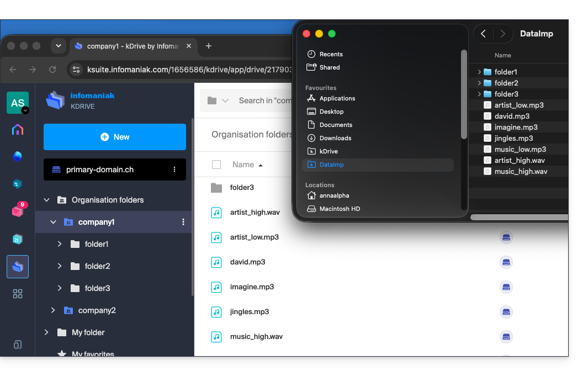The width and height of the screenshot is (588, 376).
Task: Expand company2 in the sidebar
Action: coord(53,310)
